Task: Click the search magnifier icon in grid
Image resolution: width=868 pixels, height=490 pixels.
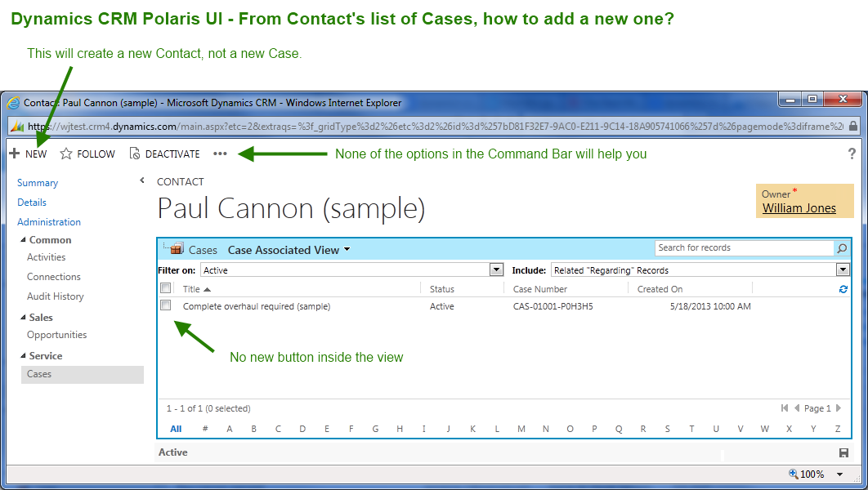Action: (842, 248)
